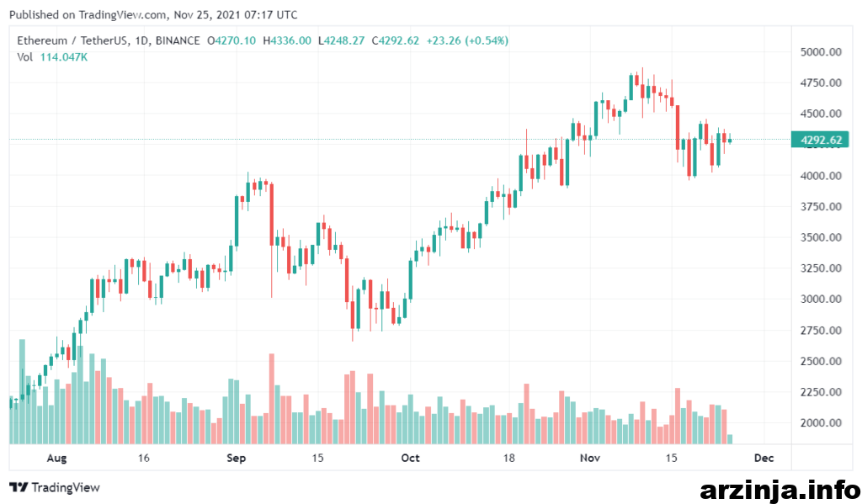Click the TradingView logo icon
Screen dimensions: 862x504
[x=19, y=487]
